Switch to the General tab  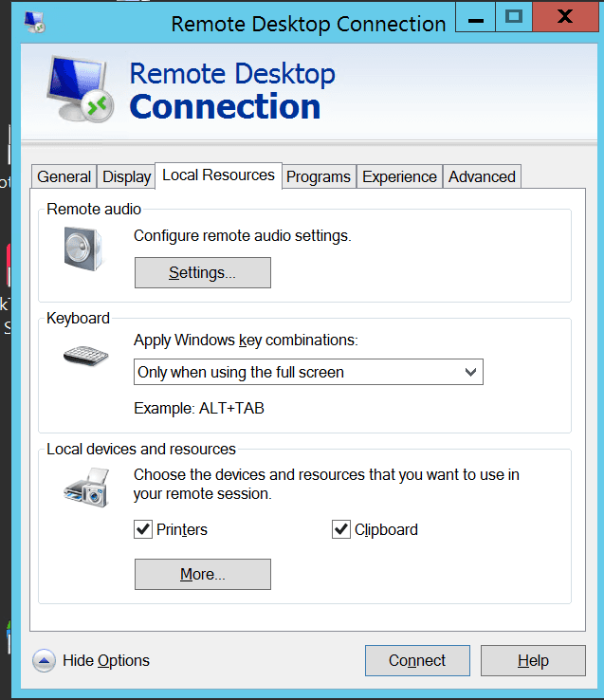64,176
